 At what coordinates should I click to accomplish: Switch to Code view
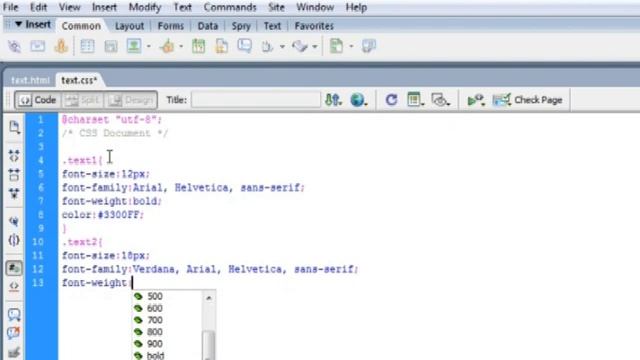(38, 100)
